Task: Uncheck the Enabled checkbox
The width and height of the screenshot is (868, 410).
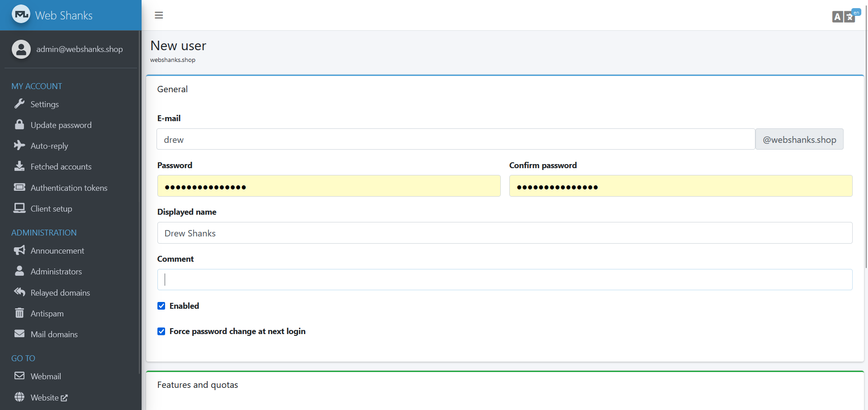Action: pos(161,306)
